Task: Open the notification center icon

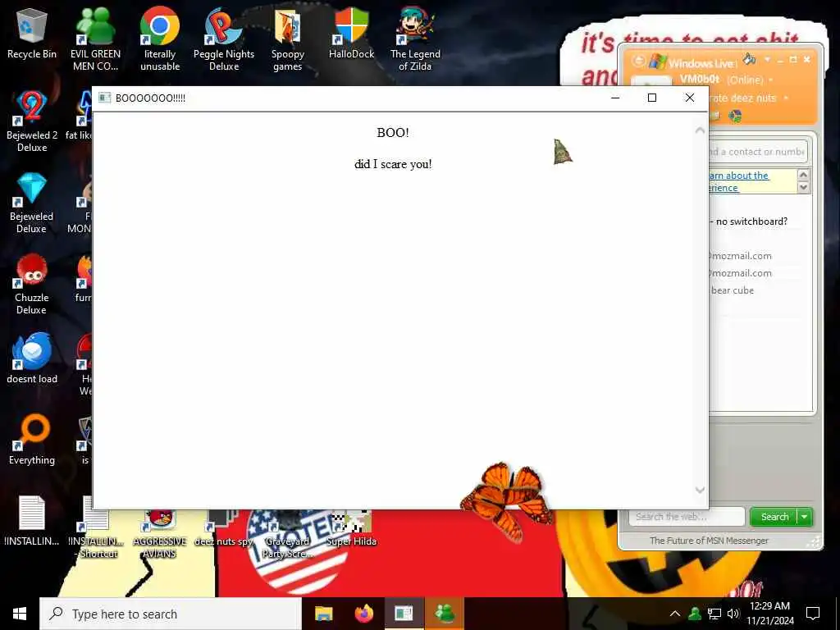Action: tap(813, 614)
